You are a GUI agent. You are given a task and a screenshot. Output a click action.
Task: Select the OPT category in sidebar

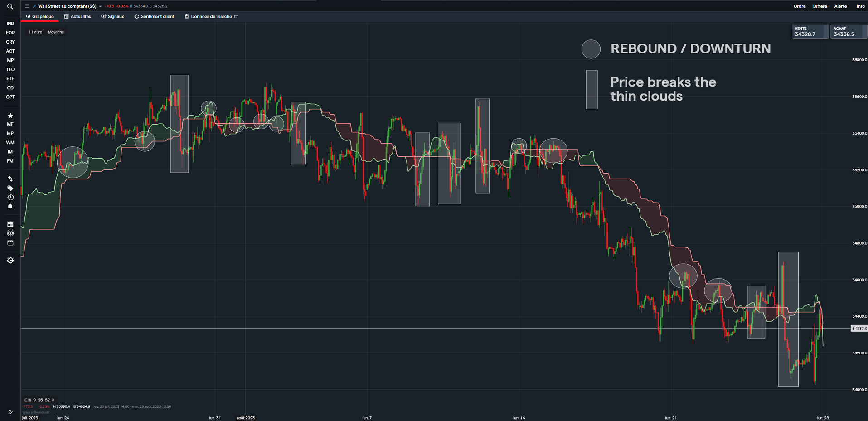[10, 97]
